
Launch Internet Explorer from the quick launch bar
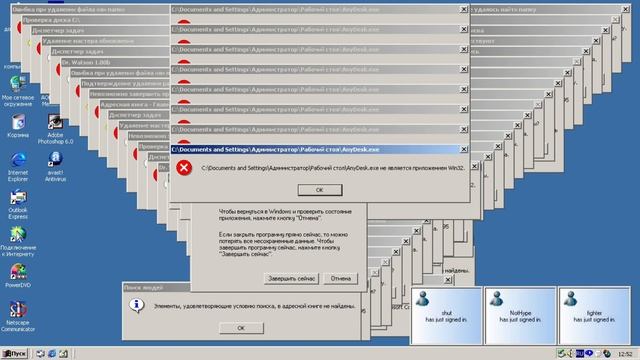(x=52, y=353)
